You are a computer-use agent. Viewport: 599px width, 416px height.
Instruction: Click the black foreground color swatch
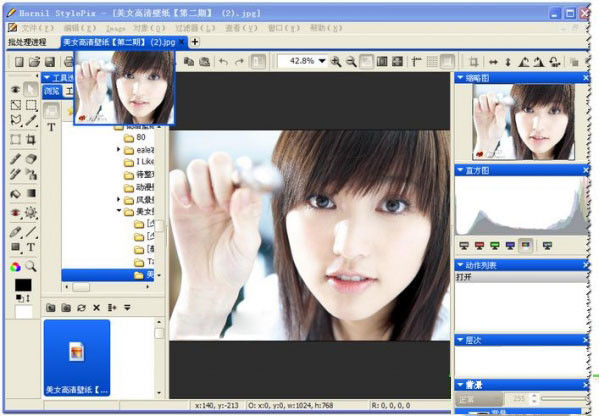coord(23,285)
